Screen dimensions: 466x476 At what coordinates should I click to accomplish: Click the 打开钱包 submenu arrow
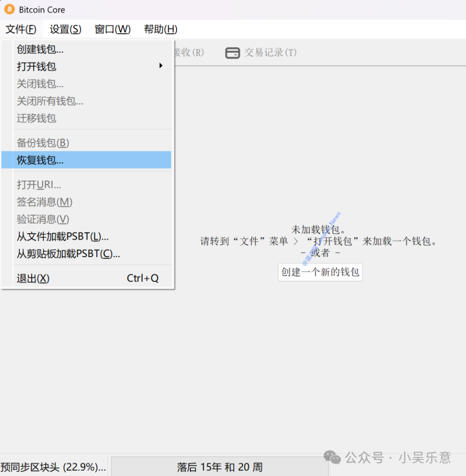click(x=161, y=66)
